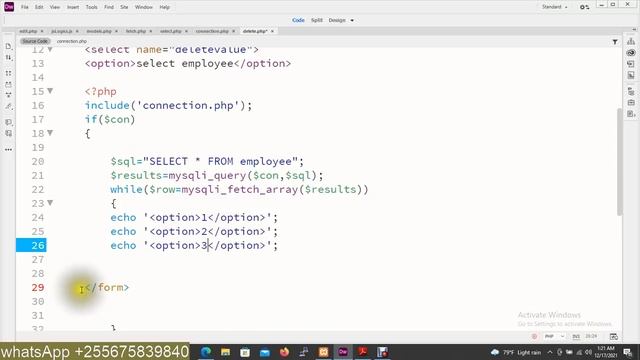The image size is (640, 360).
Task: Open the Tools menu
Action: [91, 7]
